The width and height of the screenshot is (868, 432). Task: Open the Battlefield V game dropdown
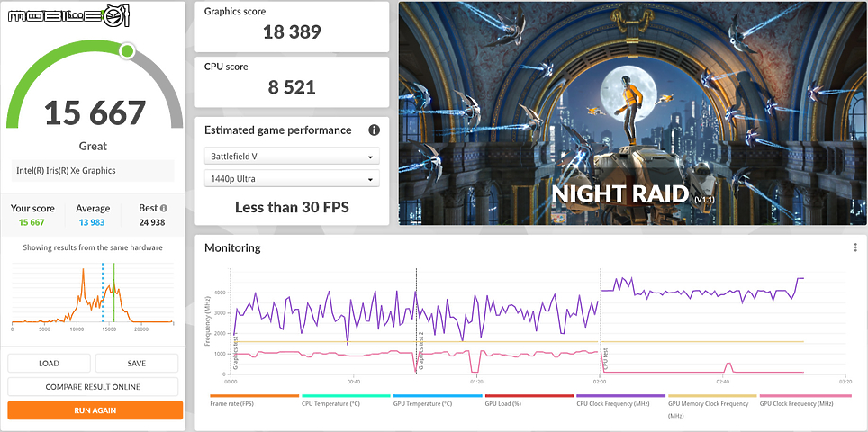click(x=292, y=157)
